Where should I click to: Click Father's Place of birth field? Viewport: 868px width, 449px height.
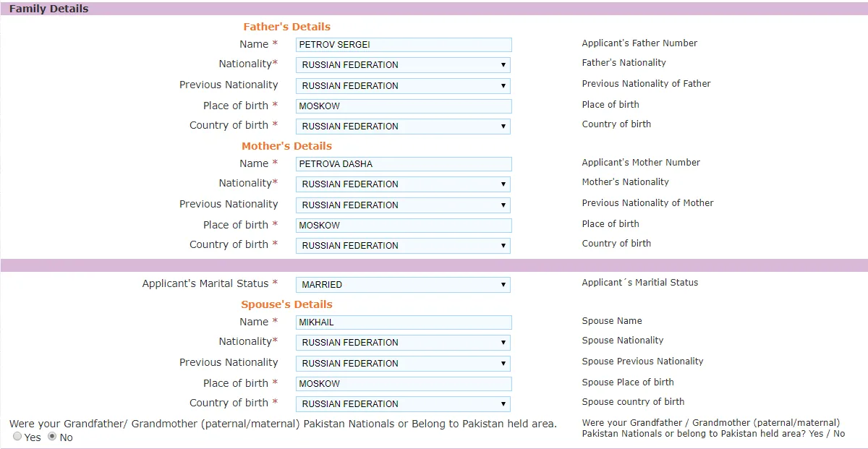pyautogui.click(x=404, y=106)
